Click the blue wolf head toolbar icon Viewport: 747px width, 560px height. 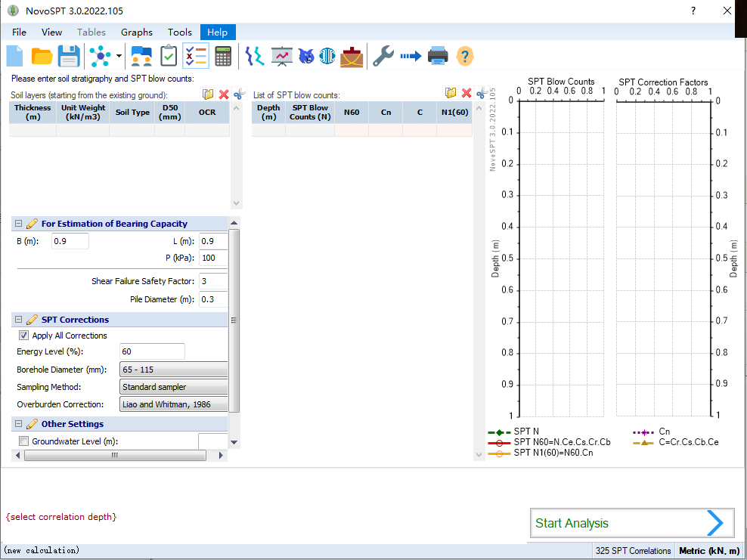(306, 56)
